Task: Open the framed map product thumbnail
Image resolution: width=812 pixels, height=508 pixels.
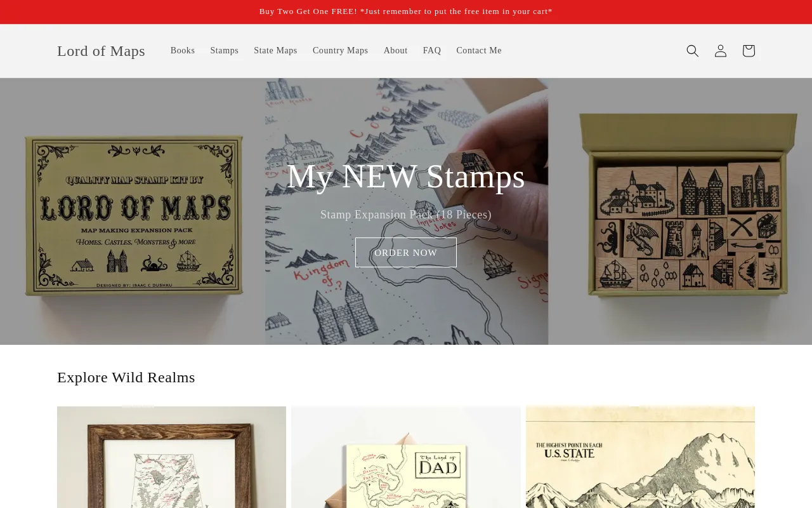Action: tap(171, 457)
